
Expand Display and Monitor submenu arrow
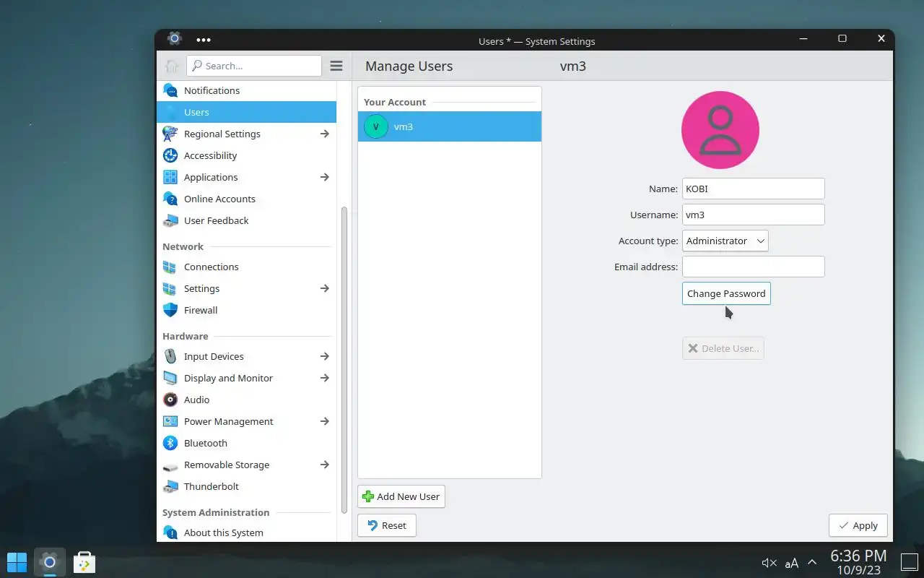click(x=325, y=378)
